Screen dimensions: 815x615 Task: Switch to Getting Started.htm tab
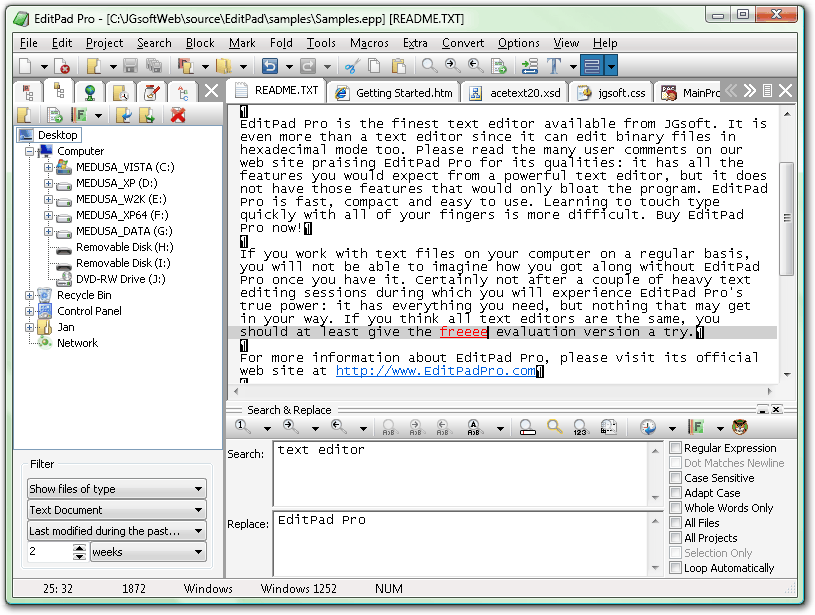coord(395,93)
